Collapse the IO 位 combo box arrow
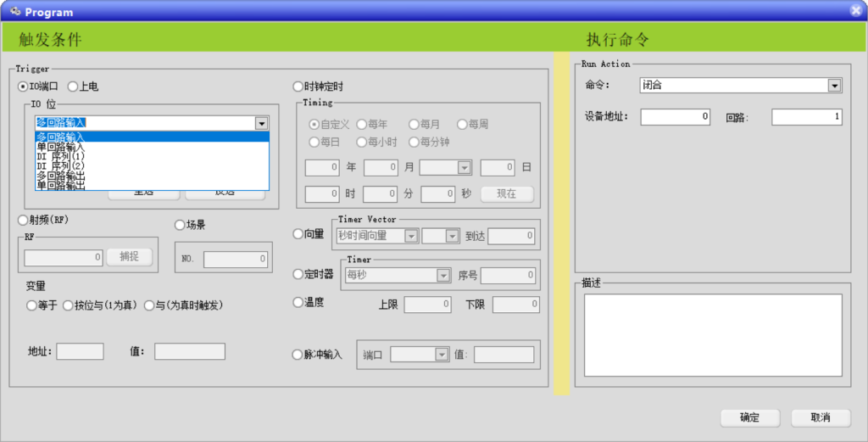The width and height of the screenshot is (868, 442). (x=261, y=124)
